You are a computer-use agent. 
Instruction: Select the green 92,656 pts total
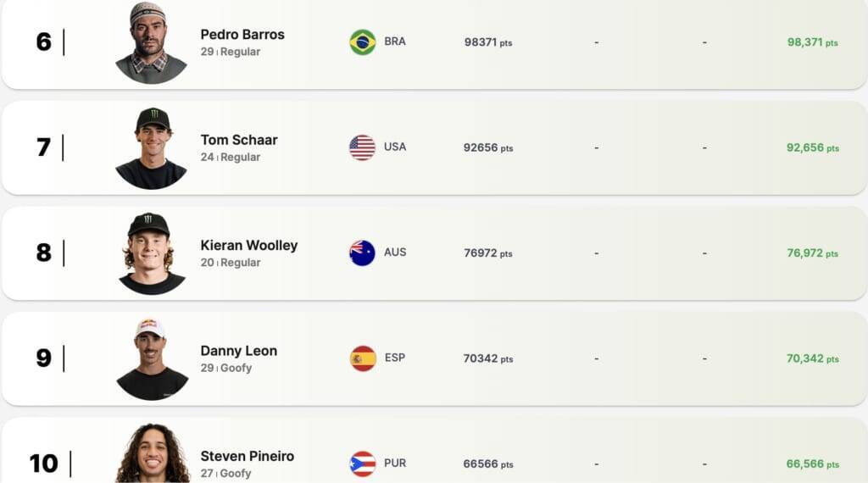click(812, 147)
